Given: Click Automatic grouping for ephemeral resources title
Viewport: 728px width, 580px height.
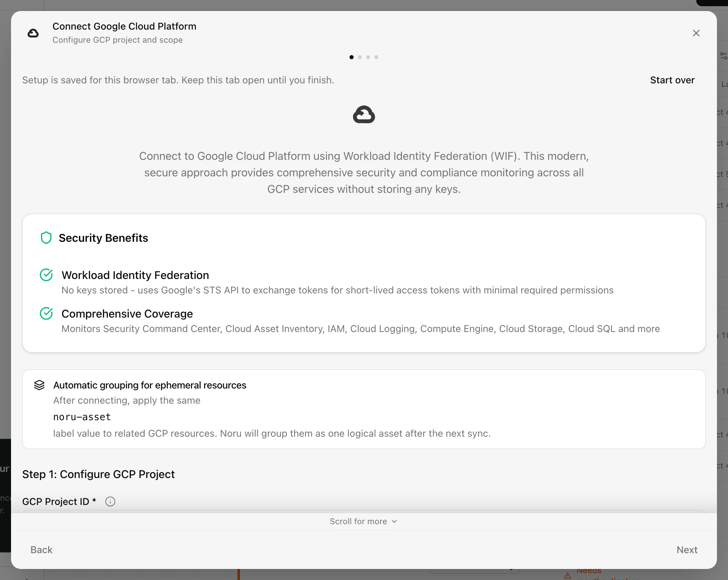Looking at the screenshot, I should 150,385.
